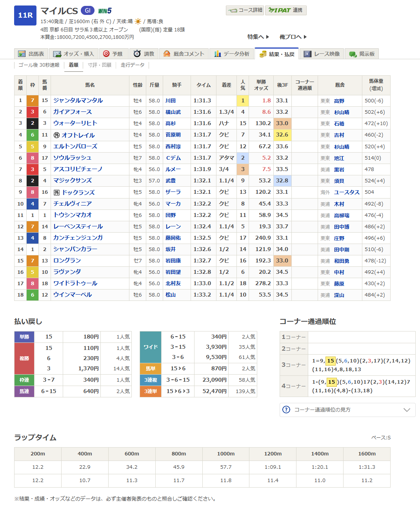Click the 出馬表 tab icon
Viewport: 420px width, 508px height.
coord(22,54)
